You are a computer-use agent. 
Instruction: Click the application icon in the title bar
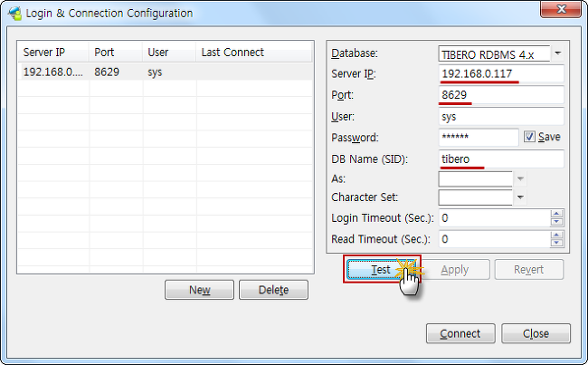15,14
